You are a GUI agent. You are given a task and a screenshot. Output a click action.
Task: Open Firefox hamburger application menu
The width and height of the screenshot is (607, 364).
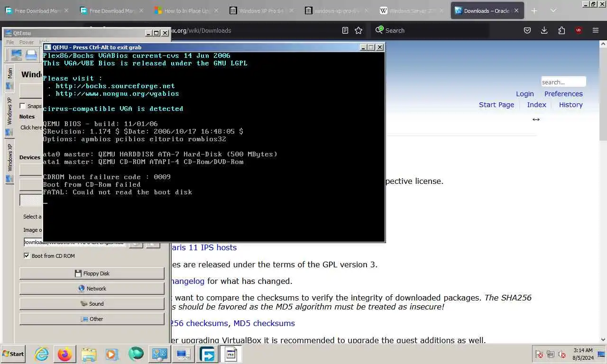click(x=596, y=30)
